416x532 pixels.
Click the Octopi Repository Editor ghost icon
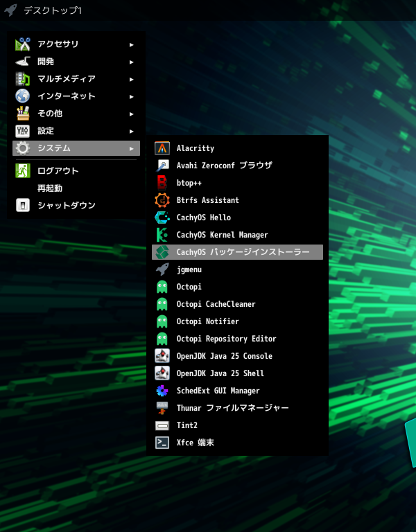[x=162, y=339]
